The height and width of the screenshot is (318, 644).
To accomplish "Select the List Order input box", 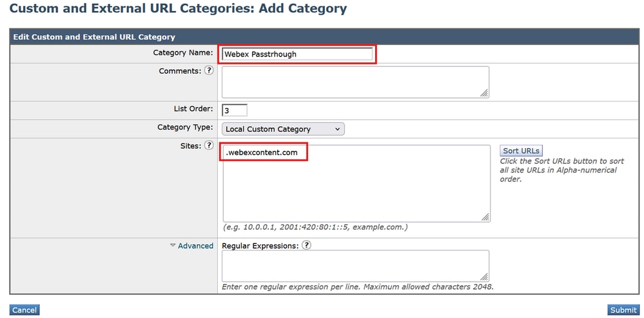I will pos(235,110).
